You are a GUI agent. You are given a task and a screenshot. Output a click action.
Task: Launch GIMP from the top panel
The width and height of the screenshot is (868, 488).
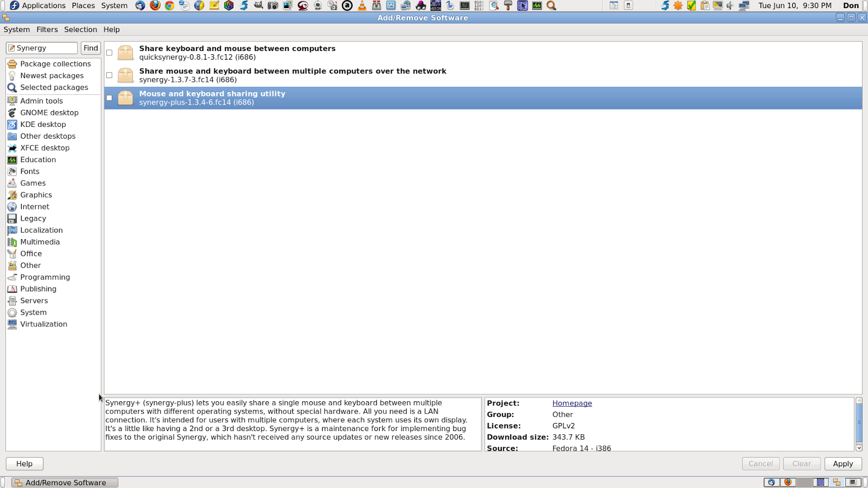click(259, 5)
